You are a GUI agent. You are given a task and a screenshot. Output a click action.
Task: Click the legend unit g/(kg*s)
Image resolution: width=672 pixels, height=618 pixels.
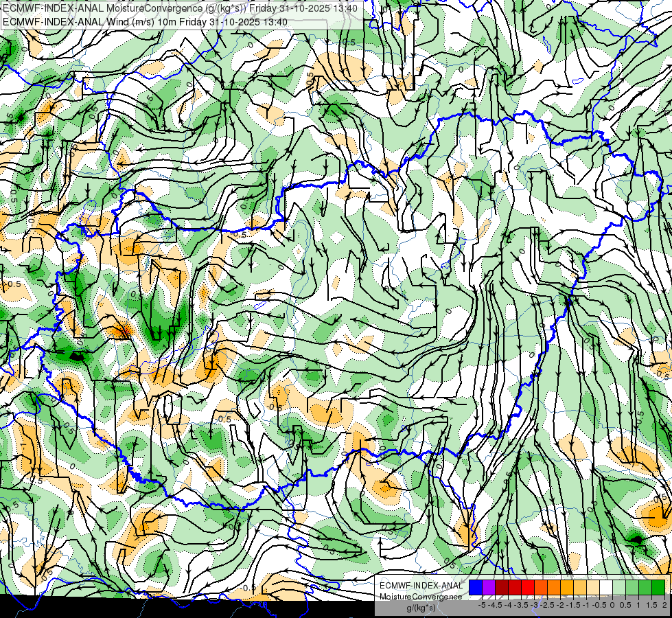click(x=421, y=608)
